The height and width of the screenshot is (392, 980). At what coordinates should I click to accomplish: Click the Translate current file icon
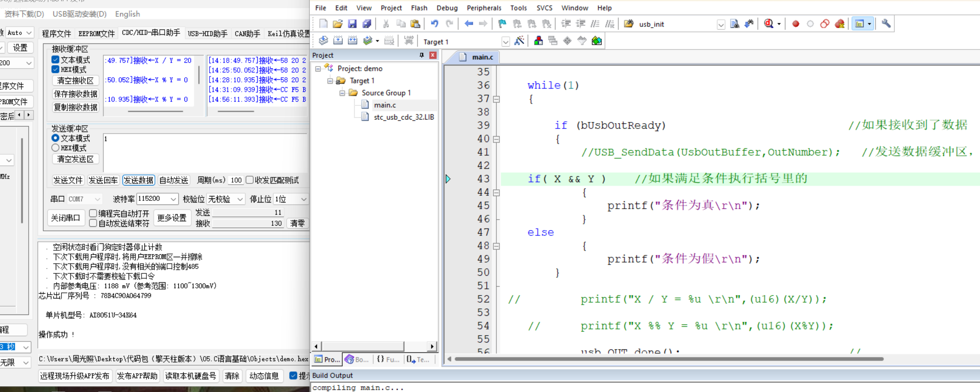[323, 40]
